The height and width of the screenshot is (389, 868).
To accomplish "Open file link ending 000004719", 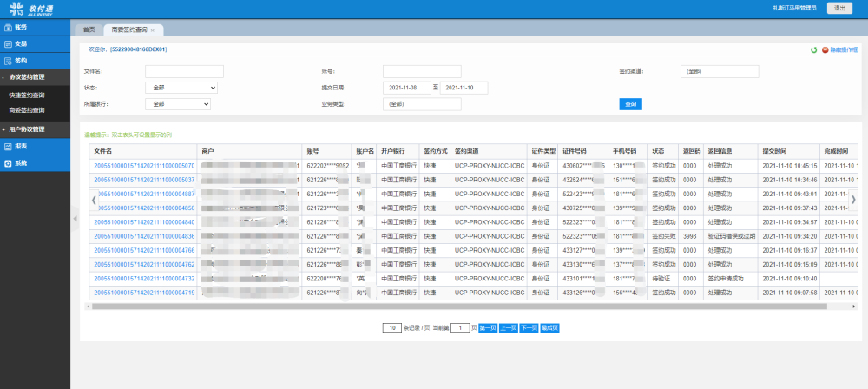I will 144,293.
